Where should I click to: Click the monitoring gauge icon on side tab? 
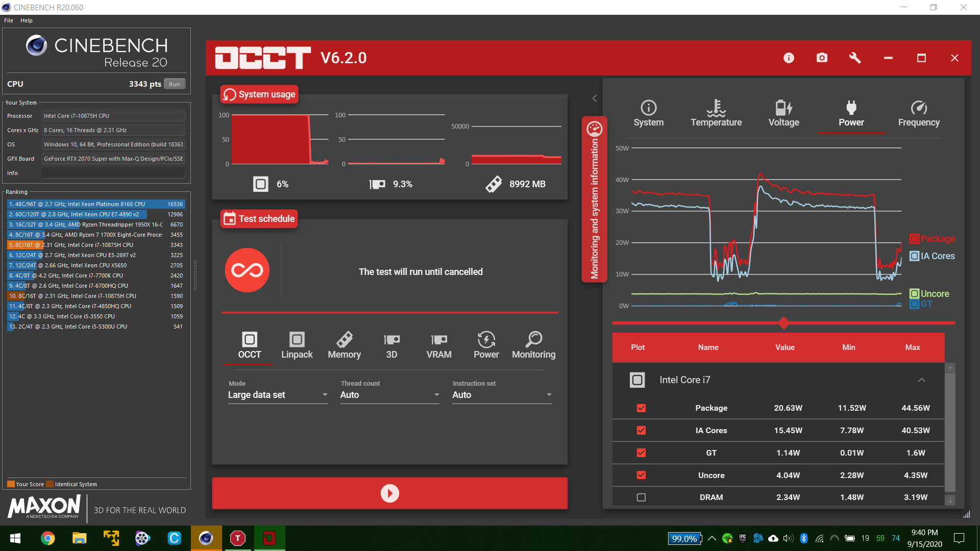594,129
